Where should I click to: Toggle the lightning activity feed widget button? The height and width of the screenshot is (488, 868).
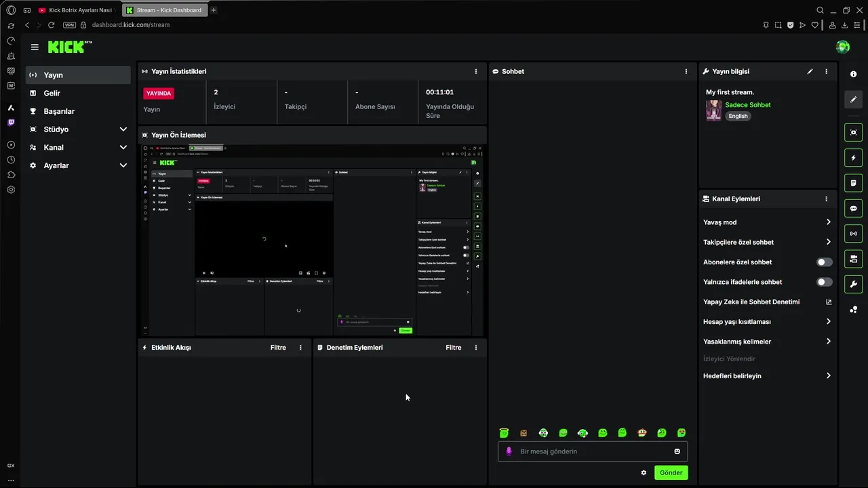(853, 158)
